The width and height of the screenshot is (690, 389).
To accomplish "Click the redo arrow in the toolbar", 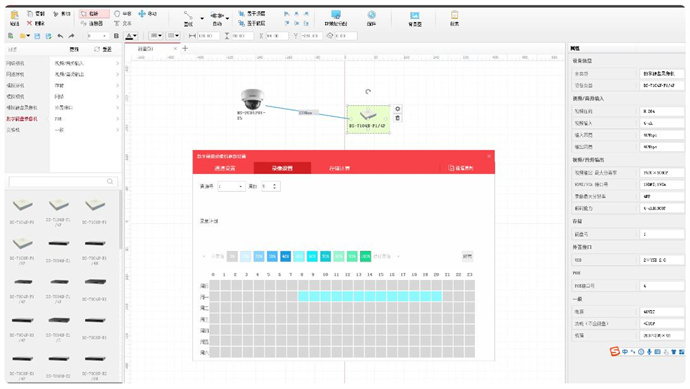I will click(x=71, y=36).
